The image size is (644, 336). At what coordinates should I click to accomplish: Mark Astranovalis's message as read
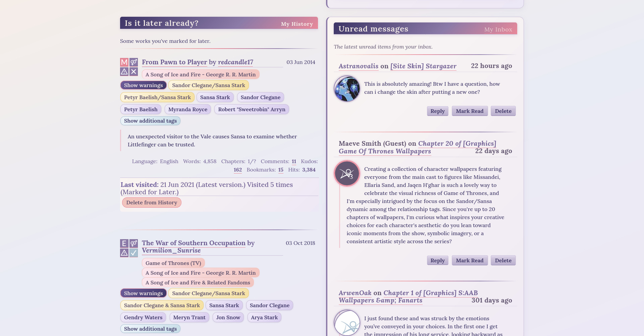coord(470,111)
